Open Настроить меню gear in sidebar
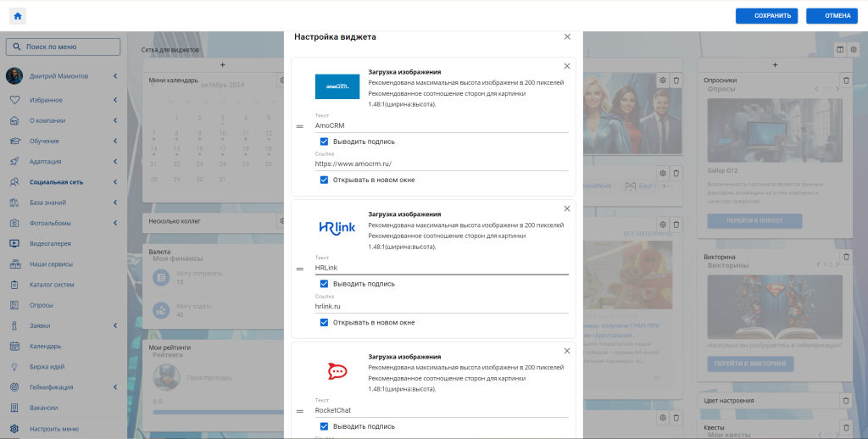 coord(14,428)
